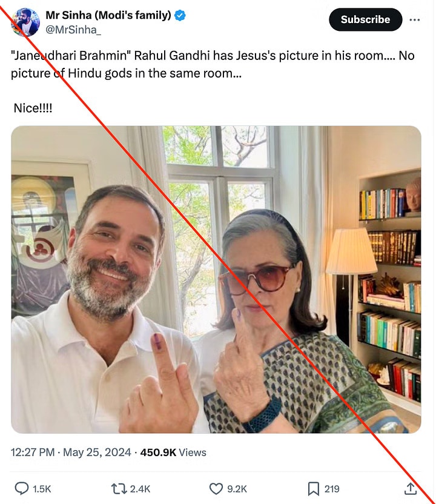Open the three-dot more options menu
This screenshot has height=504, width=436.
(x=415, y=20)
